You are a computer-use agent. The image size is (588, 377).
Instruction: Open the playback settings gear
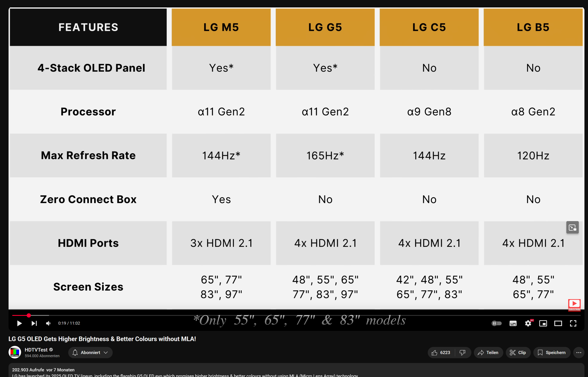click(528, 323)
